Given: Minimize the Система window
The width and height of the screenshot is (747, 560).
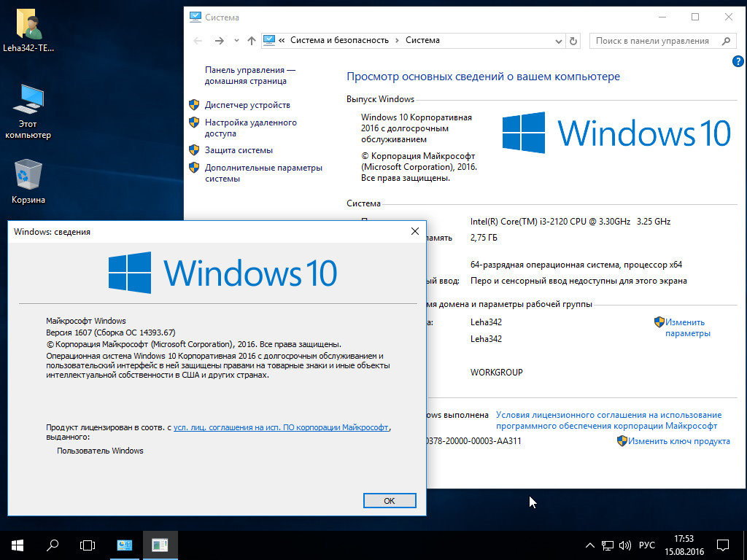Looking at the screenshot, I should click(662, 17).
